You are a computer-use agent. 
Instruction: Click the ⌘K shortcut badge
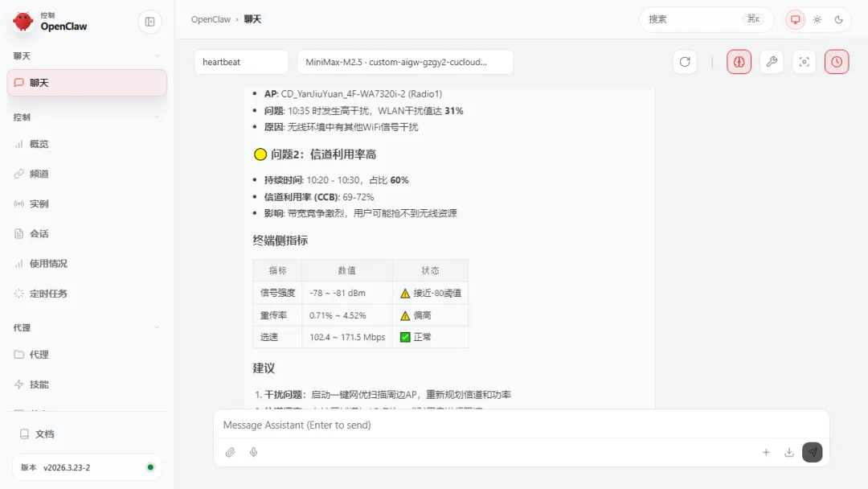click(753, 19)
